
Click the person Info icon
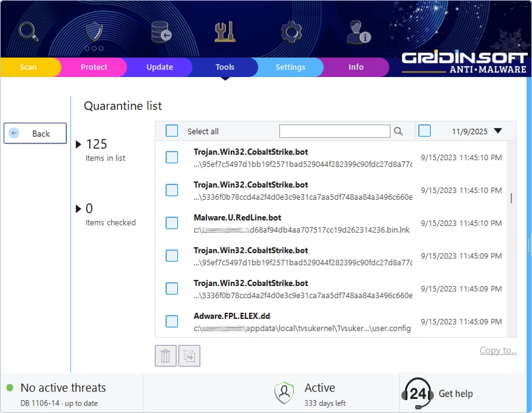click(358, 32)
